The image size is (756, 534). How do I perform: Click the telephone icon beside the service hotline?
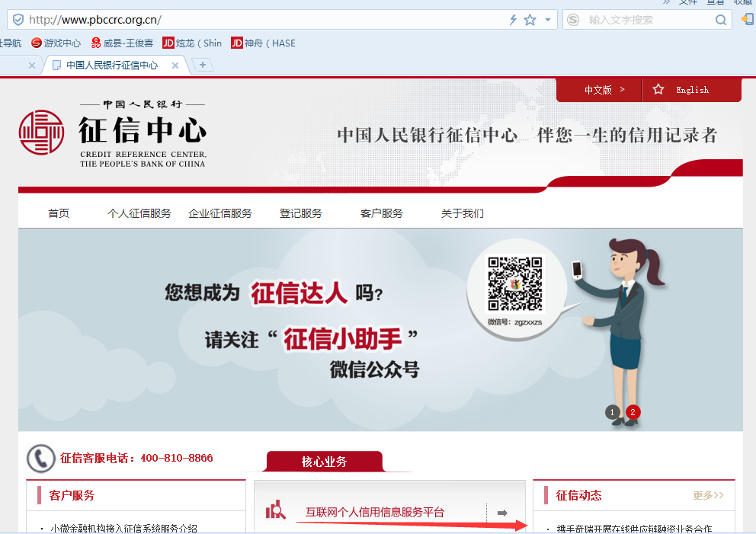click(40, 458)
